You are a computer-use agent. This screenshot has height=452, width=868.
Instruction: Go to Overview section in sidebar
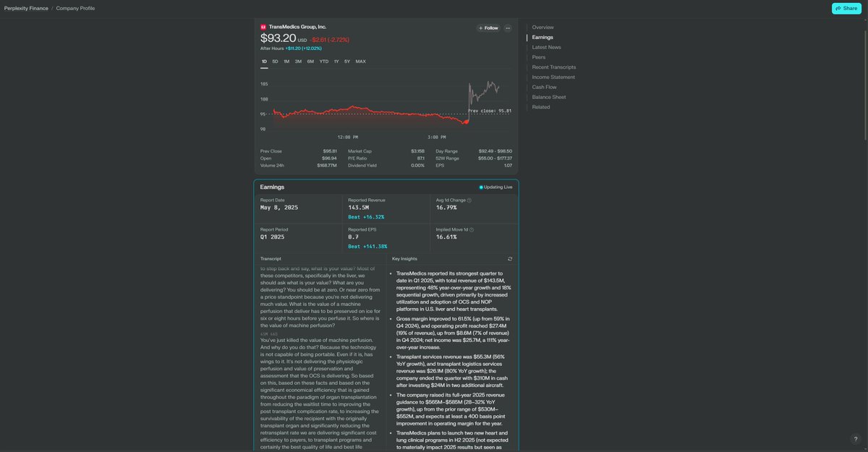tap(543, 27)
